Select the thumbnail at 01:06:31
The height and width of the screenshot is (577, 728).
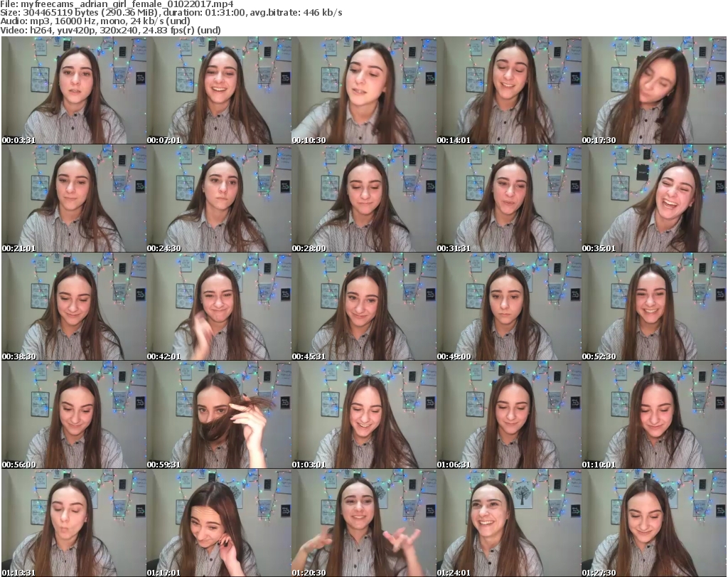(x=509, y=415)
